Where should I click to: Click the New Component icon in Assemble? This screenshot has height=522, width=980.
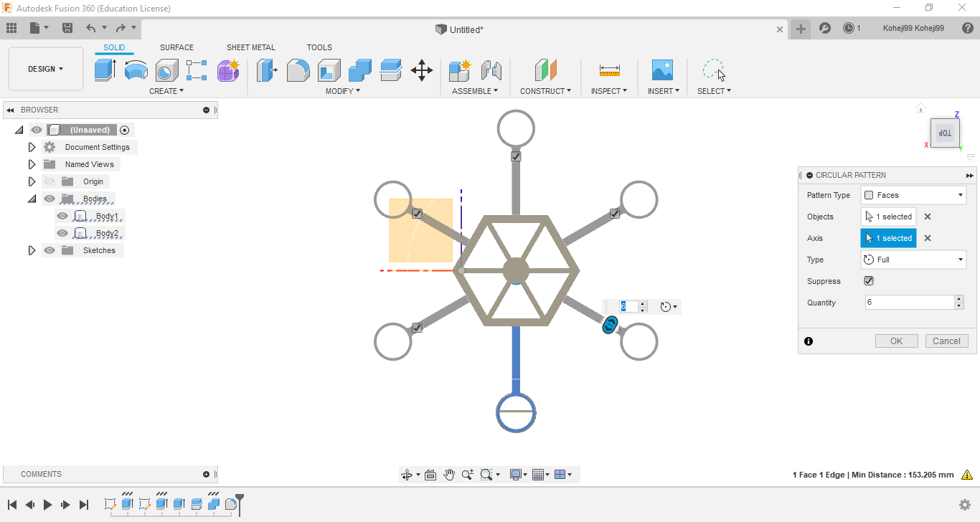[x=459, y=70]
